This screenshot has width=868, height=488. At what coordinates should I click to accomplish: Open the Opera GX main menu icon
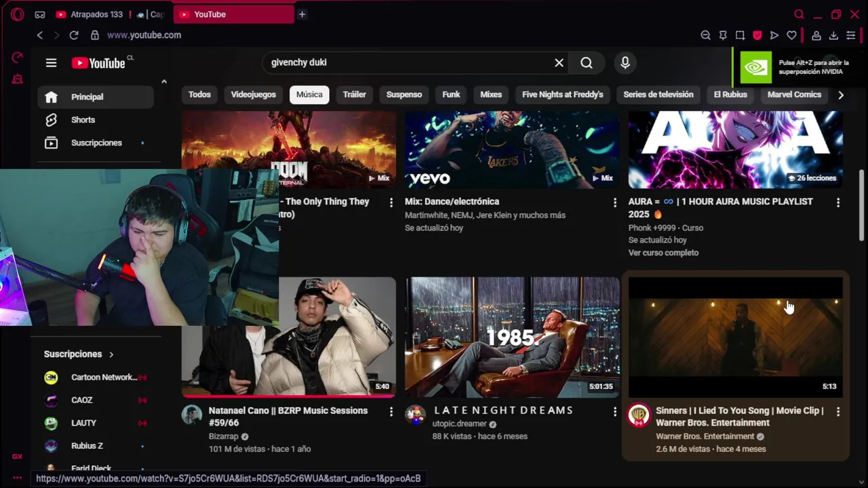point(18,14)
